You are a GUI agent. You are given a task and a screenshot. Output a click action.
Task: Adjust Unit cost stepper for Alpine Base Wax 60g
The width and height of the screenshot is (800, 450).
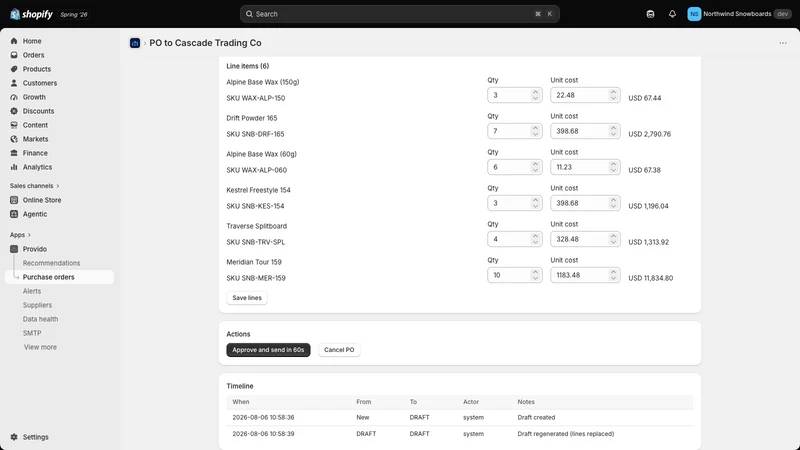click(x=613, y=167)
